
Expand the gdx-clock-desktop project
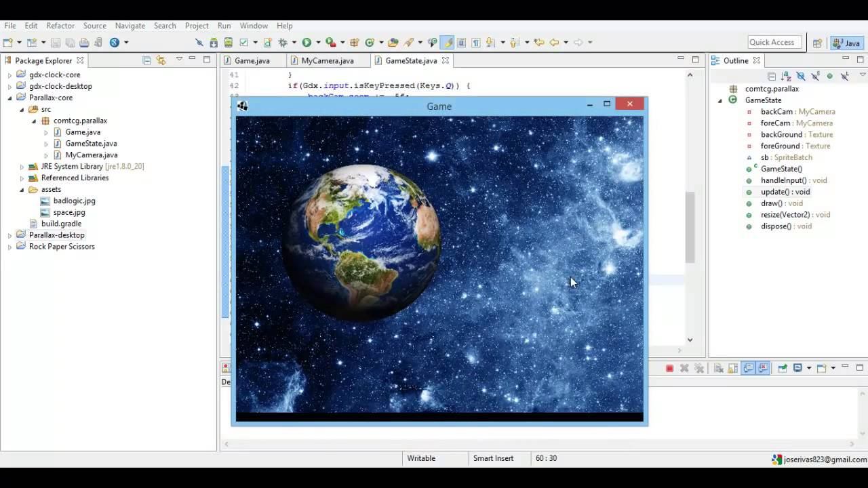[x=9, y=86]
